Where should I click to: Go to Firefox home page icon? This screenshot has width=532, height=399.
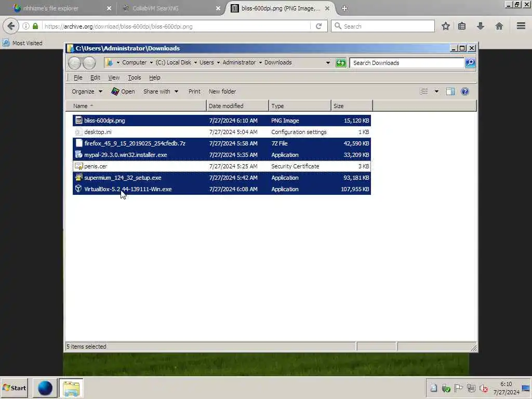[x=499, y=26]
